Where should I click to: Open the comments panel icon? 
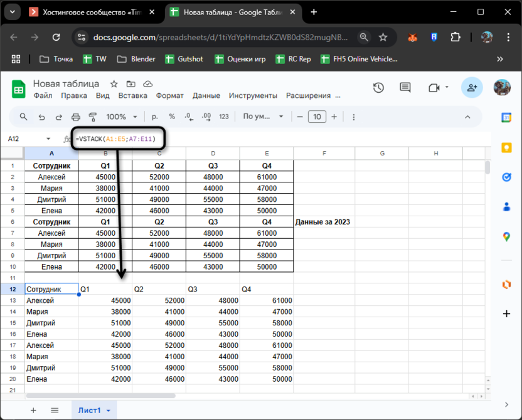pyautogui.click(x=405, y=88)
